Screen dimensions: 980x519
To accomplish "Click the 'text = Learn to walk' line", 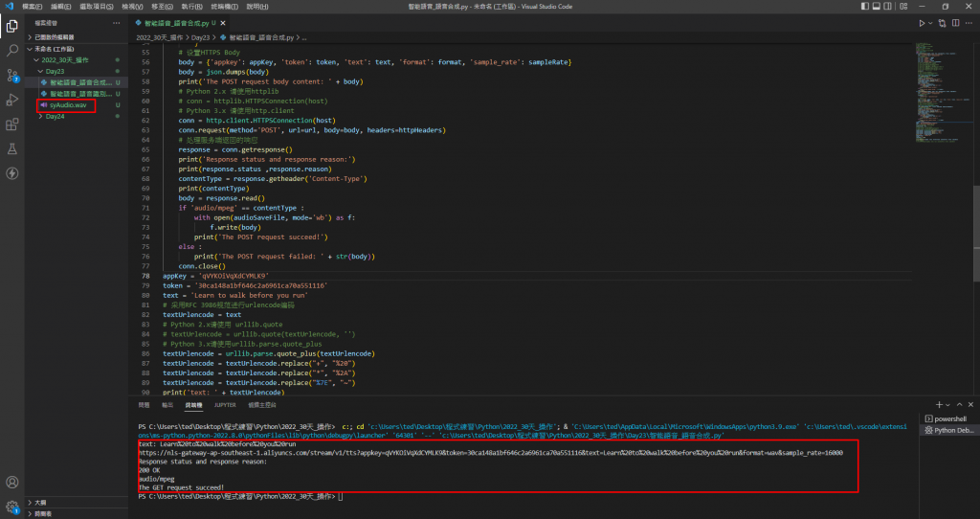I will tap(235, 295).
